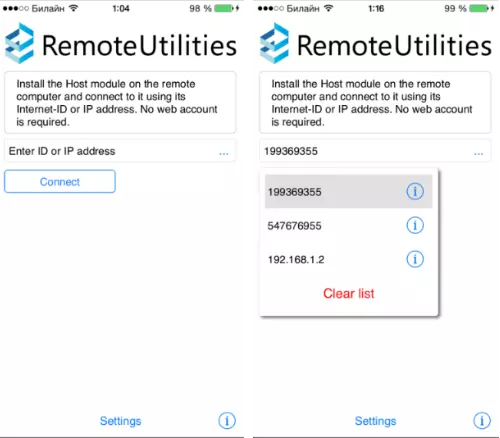The width and height of the screenshot is (500, 438).
Task: Clear the connection history list
Action: [x=349, y=294]
